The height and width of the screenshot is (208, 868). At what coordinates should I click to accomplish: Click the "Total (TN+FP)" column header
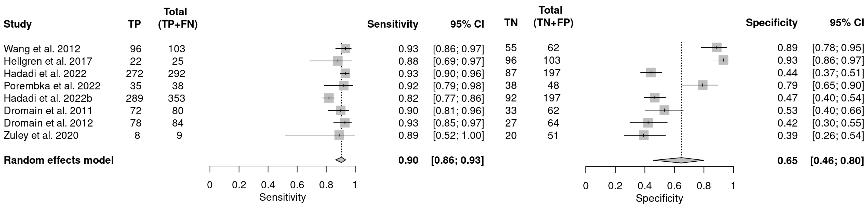[x=553, y=17]
